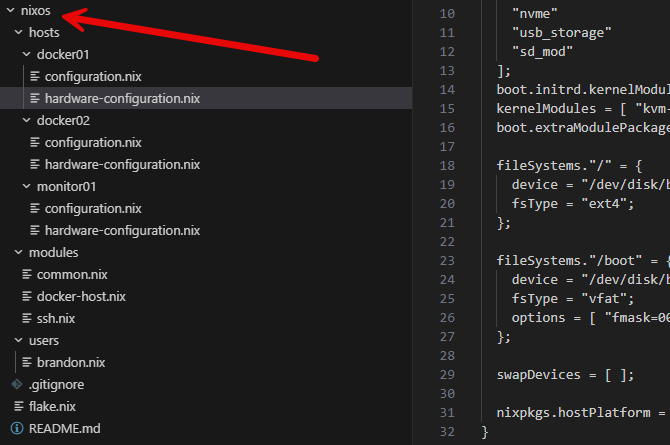The image size is (670, 445).
Task: Open hardware-configuration.nix under docker02
Action: coord(122,165)
